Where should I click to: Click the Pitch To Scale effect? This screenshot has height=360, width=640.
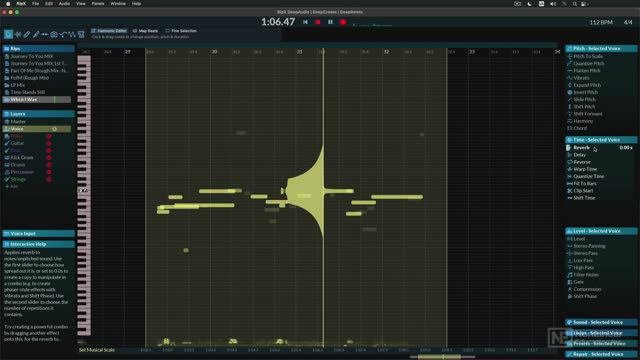pyautogui.click(x=588, y=56)
